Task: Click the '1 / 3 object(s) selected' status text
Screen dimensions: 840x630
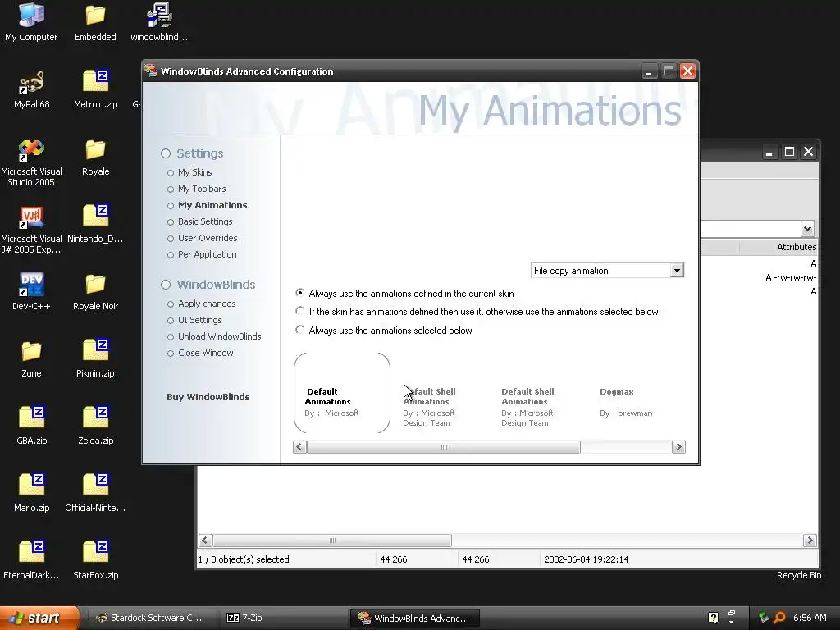Action: pyautogui.click(x=244, y=559)
